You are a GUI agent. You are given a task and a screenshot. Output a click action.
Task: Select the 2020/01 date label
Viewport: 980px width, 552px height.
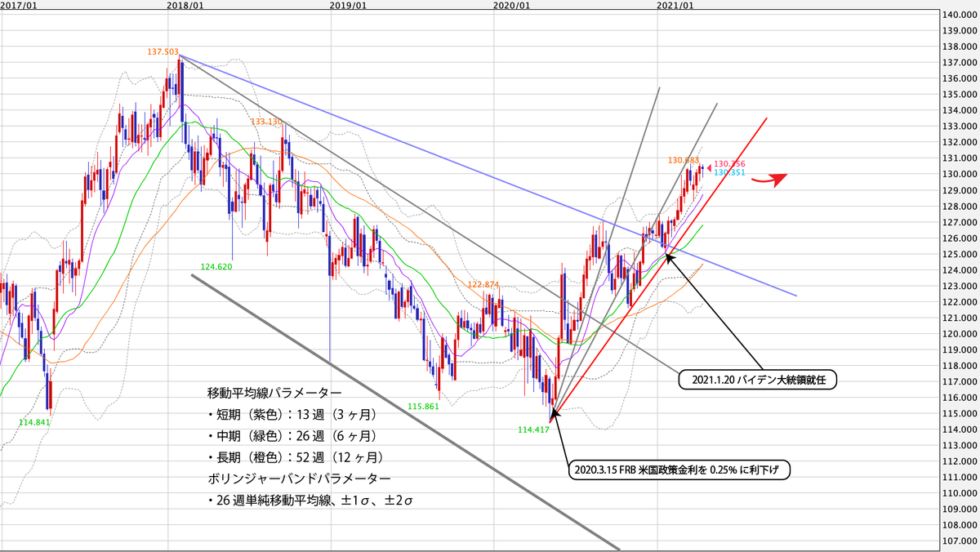[x=512, y=5]
